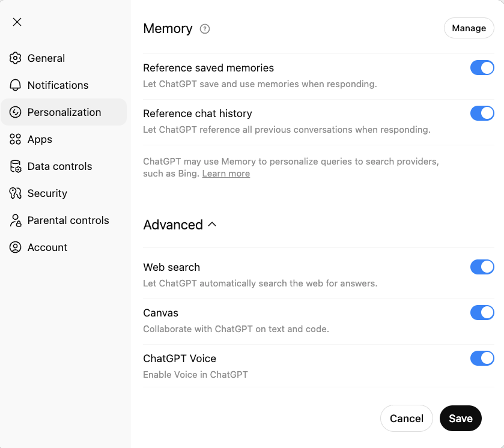Close the settings dialog with X
The image size is (504, 448).
(x=17, y=22)
